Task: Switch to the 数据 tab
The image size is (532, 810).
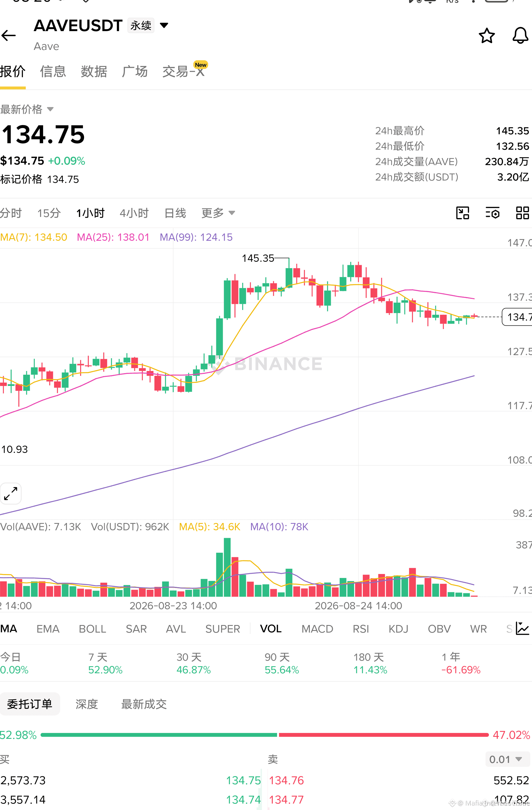Action: point(94,72)
